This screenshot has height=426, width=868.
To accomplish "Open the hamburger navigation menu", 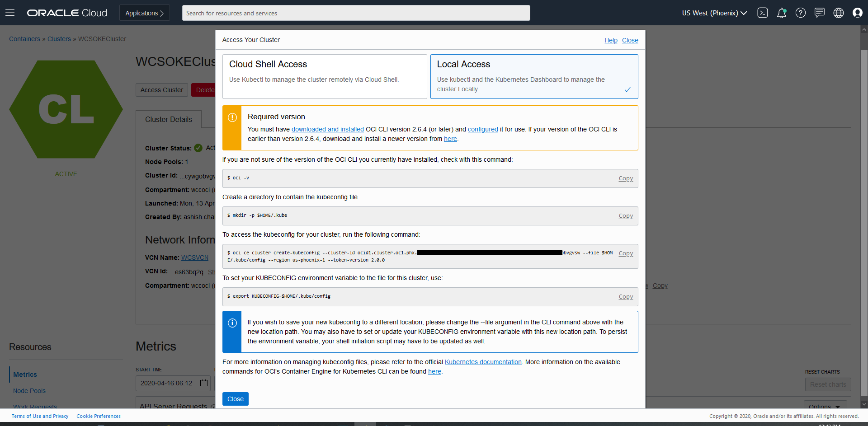I will (x=10, y=13).
